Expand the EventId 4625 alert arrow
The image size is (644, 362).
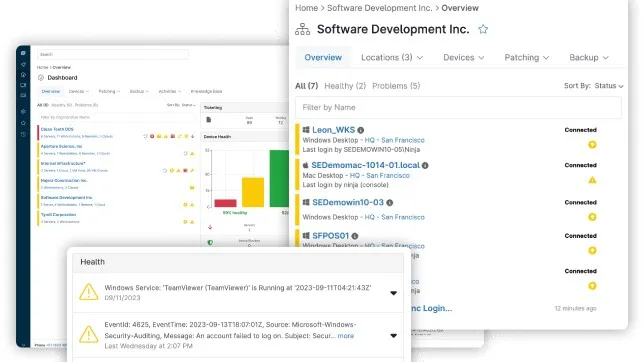click(x=393, y=336)
